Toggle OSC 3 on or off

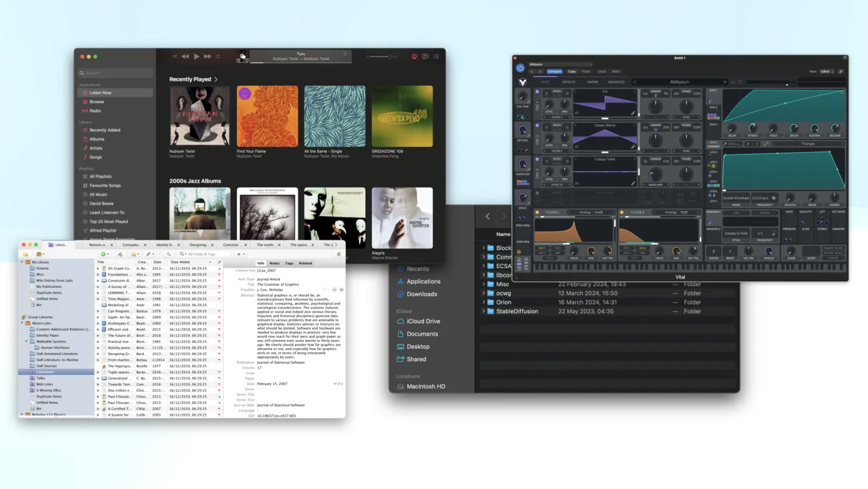click(x=538, y=159)
